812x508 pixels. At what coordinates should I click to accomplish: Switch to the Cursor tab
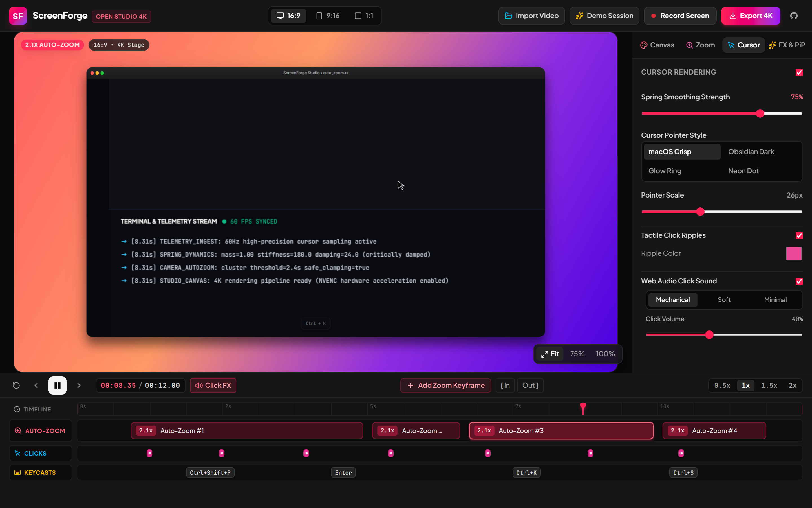tap(743, 45)
